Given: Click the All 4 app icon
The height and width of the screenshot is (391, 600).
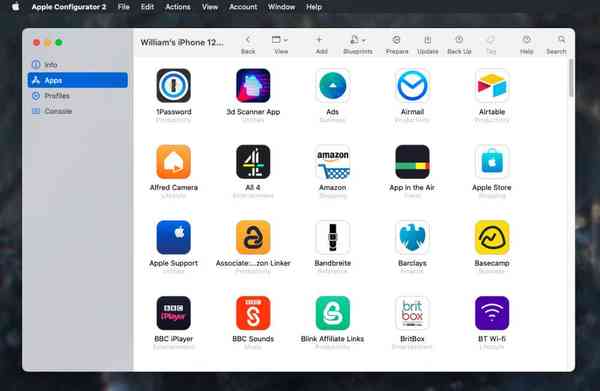Looking at the screenshot, I should click(x=253, y=161).
